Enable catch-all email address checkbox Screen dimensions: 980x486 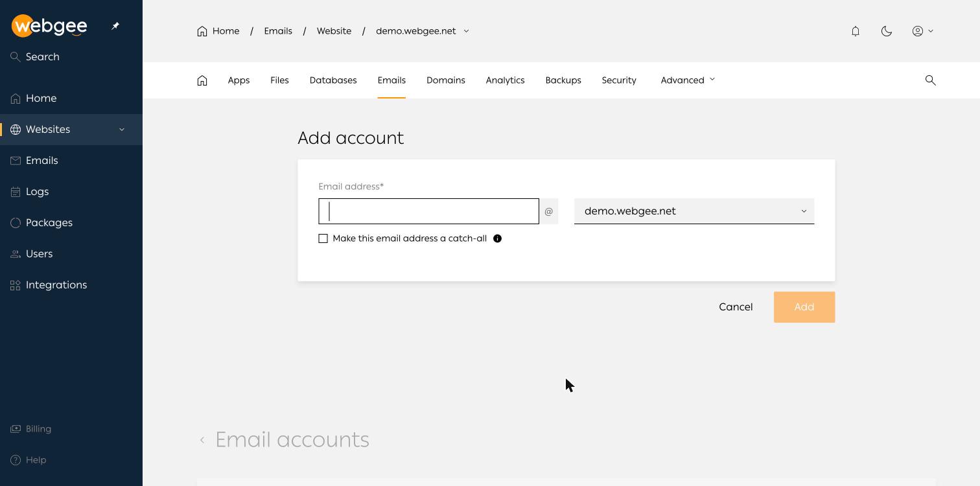[x=323, y=238]
